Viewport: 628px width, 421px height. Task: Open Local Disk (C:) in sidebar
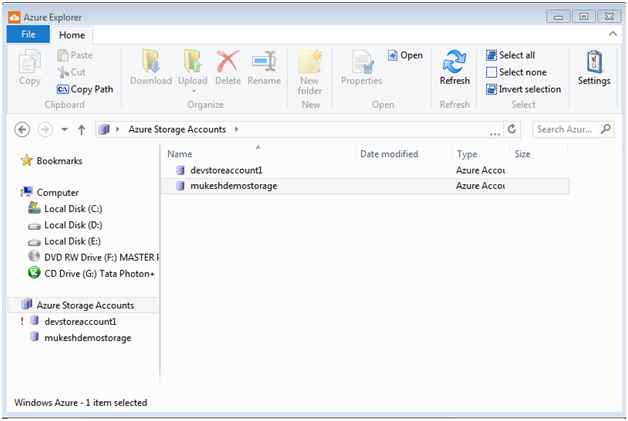click(x=65, y=209)
